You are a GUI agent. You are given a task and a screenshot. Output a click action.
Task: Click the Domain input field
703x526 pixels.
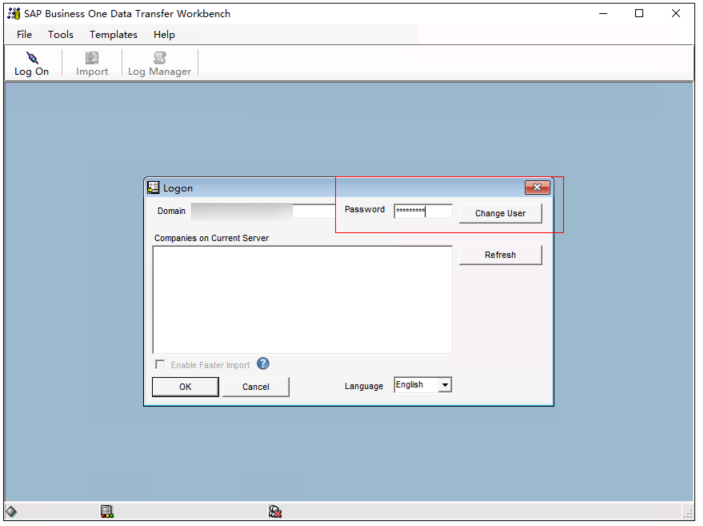(x=263, y=211)
